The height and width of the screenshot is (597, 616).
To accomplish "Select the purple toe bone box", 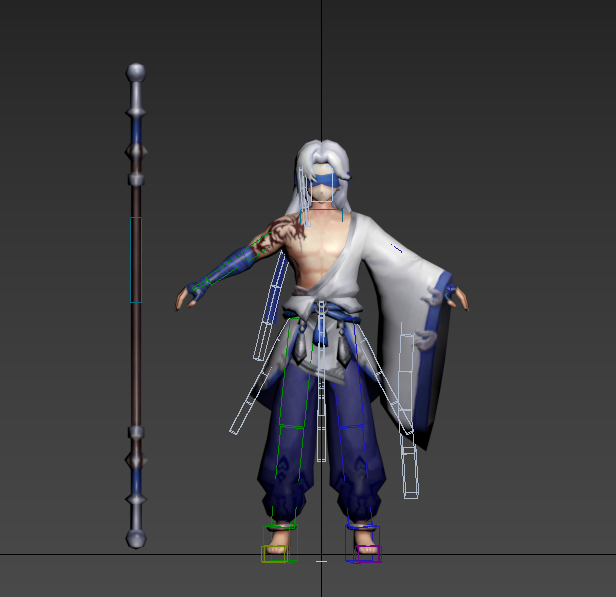I will 368,554.
